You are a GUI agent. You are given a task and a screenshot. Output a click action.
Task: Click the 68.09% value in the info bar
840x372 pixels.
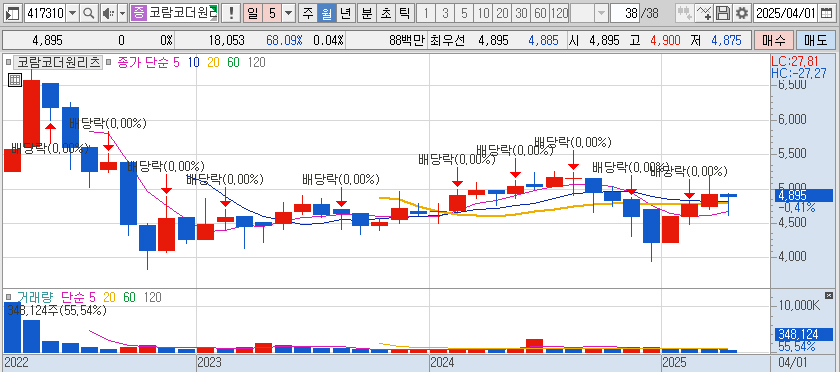[284, 40]
